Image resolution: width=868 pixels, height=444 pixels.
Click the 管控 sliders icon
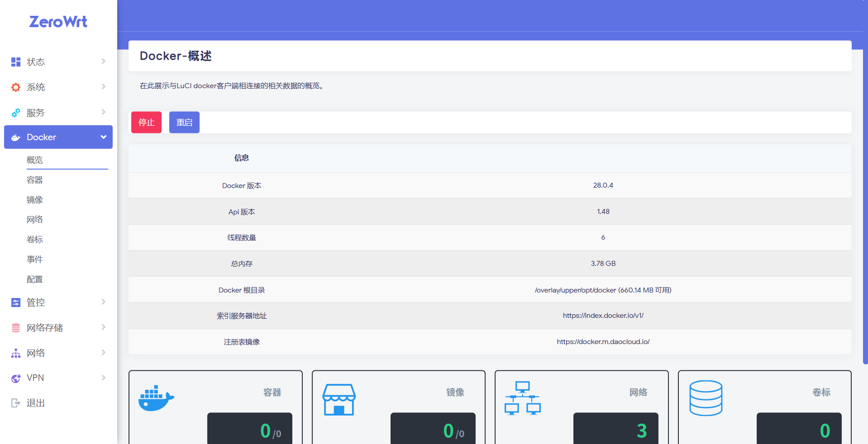16,302
